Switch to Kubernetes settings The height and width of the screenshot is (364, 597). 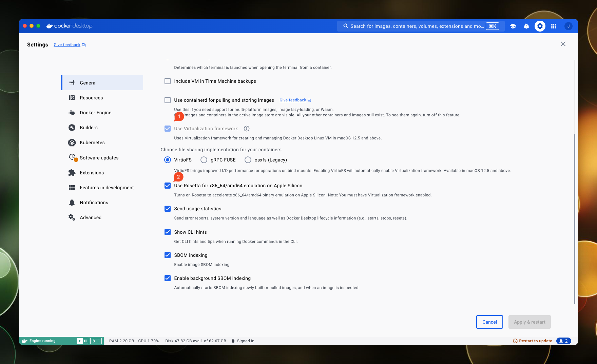pyautogui.click(x=102, y=142)
